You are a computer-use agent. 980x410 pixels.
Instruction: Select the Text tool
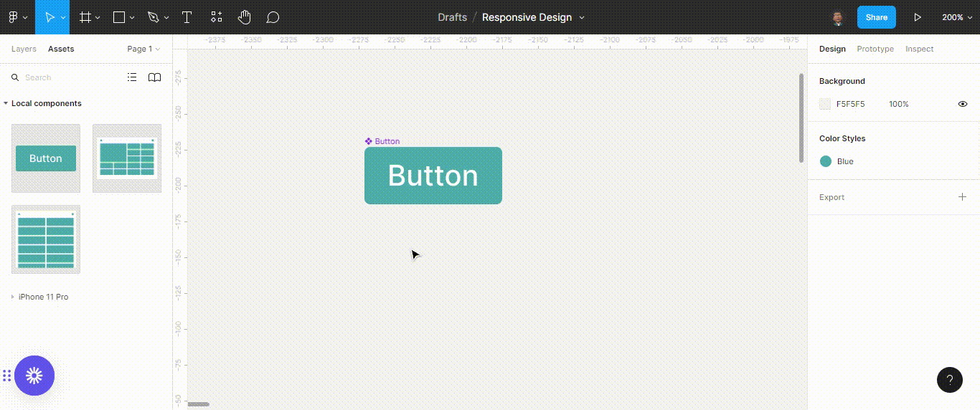[187, 17]
